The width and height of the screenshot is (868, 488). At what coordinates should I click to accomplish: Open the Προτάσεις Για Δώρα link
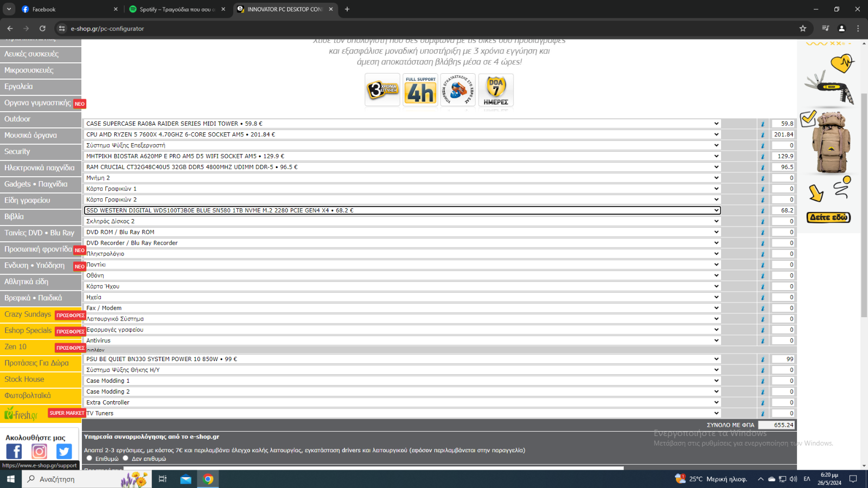(x=41, y=363)
